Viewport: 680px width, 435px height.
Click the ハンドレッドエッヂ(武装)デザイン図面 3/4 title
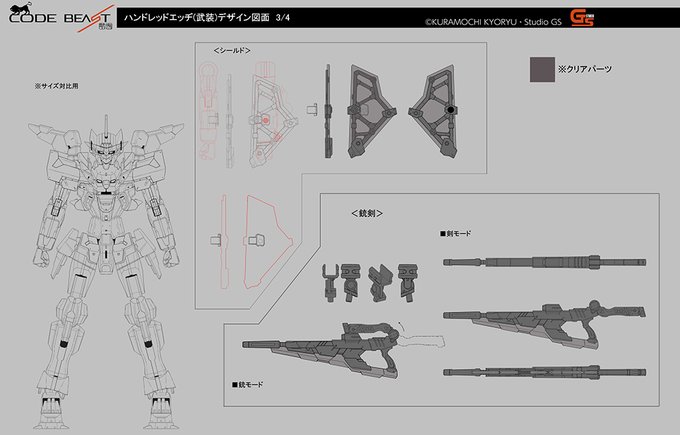(207, 18)
